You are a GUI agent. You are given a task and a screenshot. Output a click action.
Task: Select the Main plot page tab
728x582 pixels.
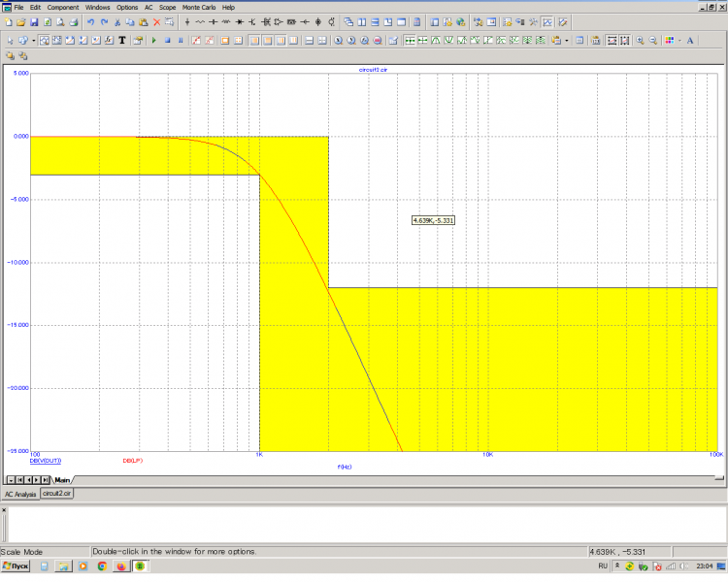coord(61,479)
